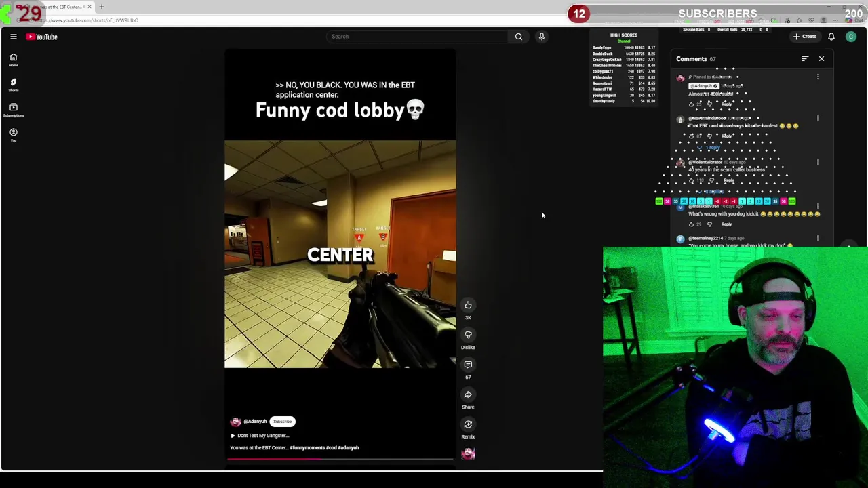Open a new browser tab
The height and width of the screenshot is (488, 868).
101,7
